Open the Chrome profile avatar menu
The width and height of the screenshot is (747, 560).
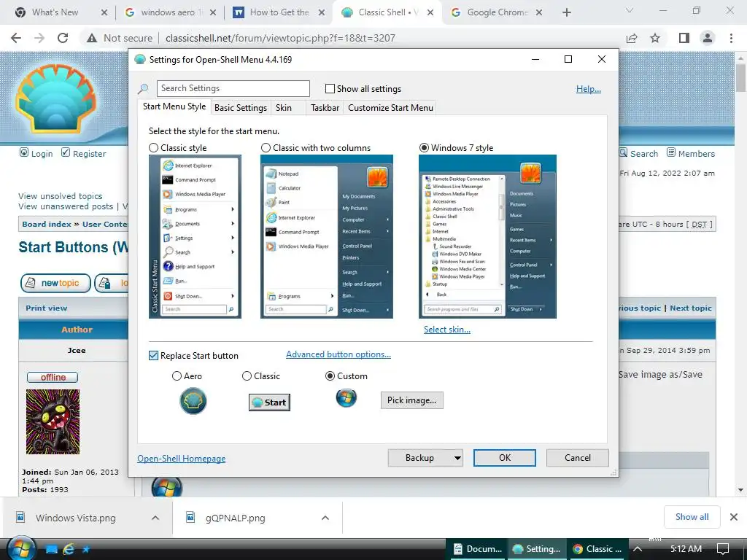pyautogui.click(x=708, y=38)
